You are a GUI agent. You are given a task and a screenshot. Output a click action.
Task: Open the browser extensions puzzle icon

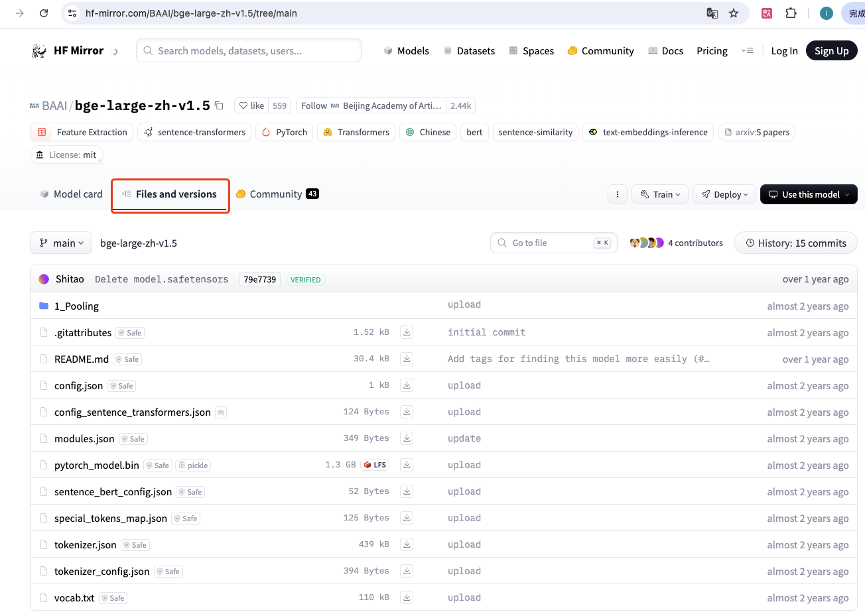click(791, 13)
